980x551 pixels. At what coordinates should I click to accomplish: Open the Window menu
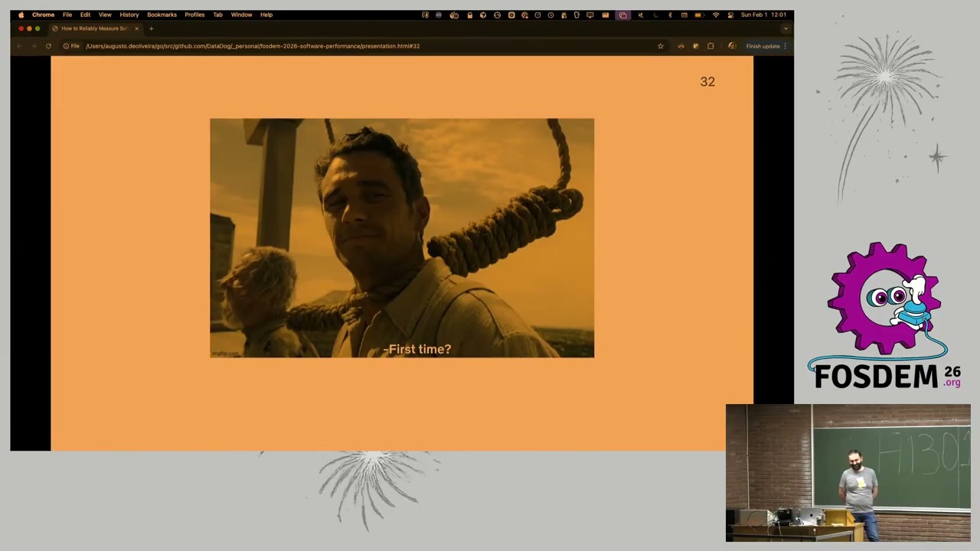[x=241, y=15]
